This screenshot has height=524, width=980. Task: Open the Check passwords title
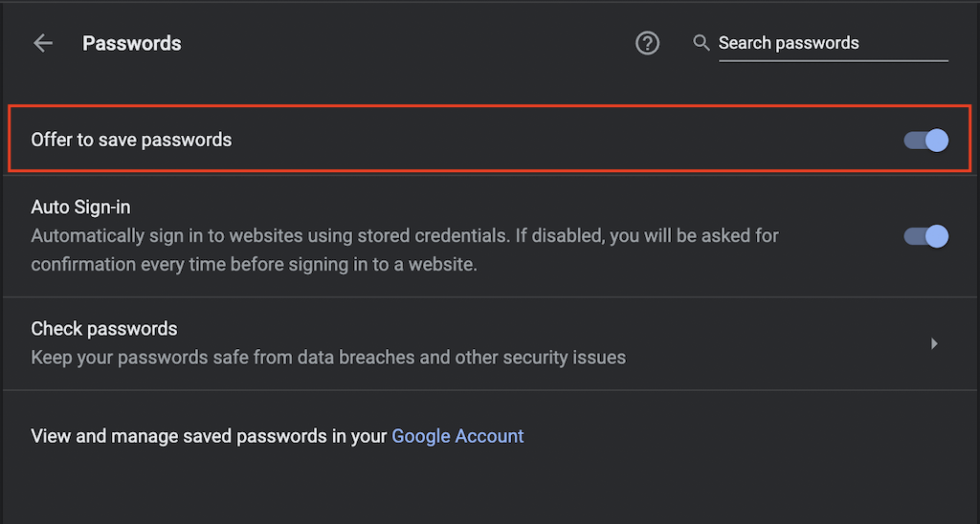coord(104,329)
